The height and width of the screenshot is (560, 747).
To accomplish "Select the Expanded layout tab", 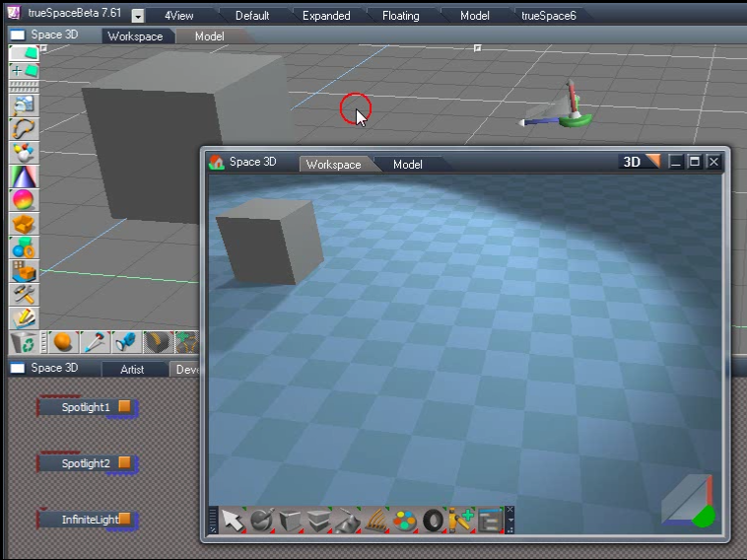I will tap(326, 16).
